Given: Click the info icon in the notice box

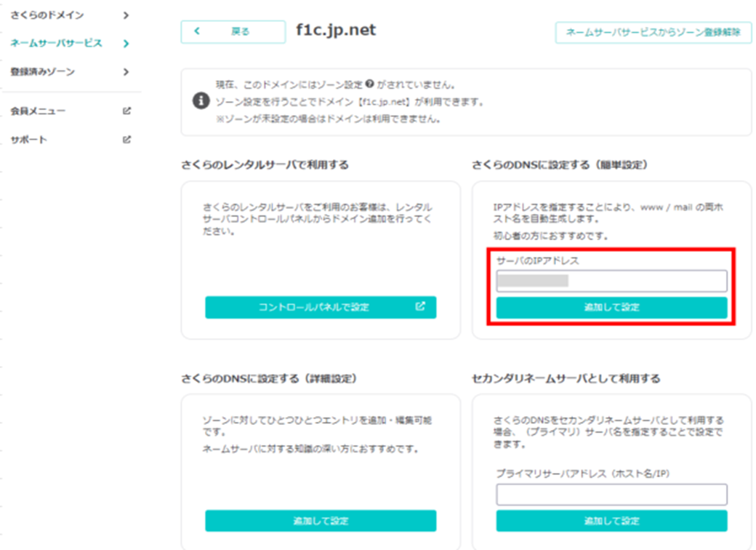Looking at the screenshot, I should tap(201, 101).
